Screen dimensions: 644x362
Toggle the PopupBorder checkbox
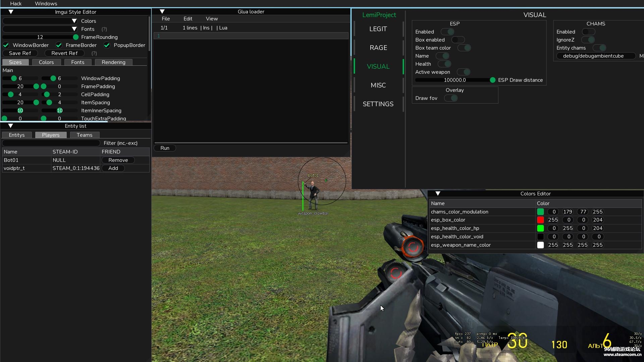(107, 45)
